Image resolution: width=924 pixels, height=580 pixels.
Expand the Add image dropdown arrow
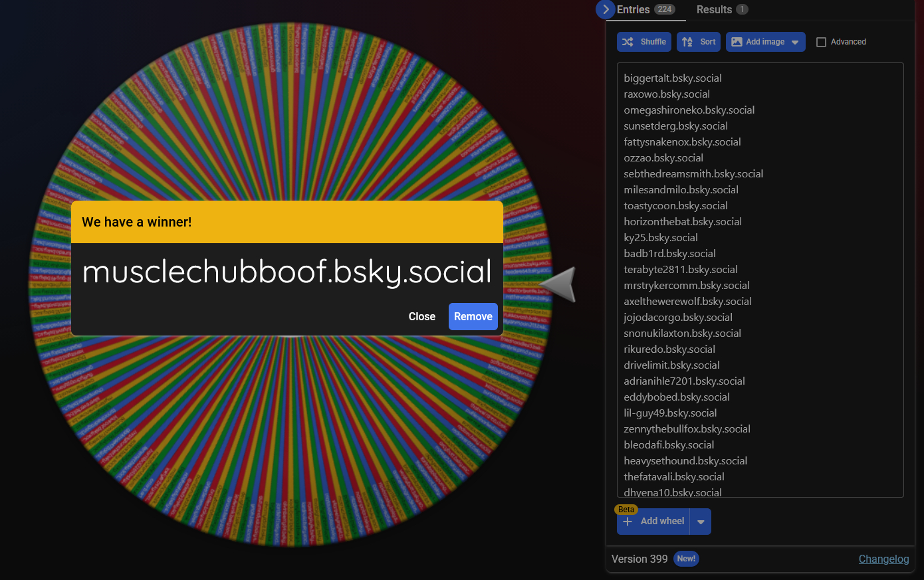795,42
